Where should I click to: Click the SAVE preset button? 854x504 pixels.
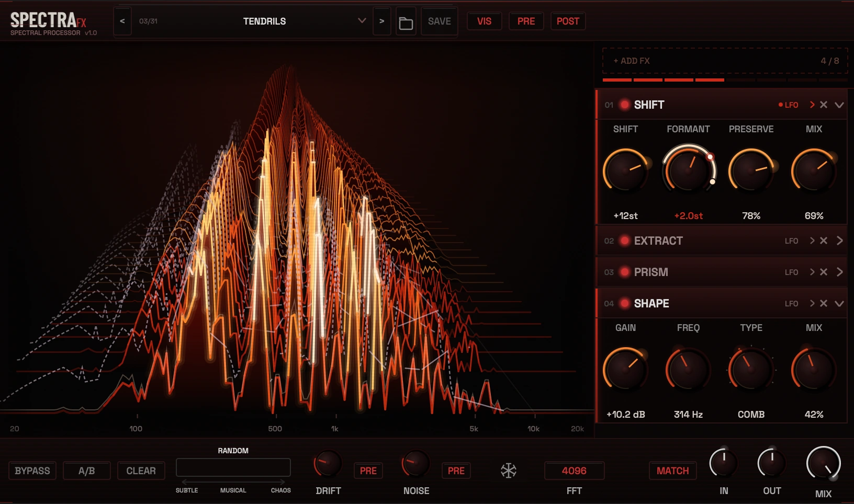[440, 21]
